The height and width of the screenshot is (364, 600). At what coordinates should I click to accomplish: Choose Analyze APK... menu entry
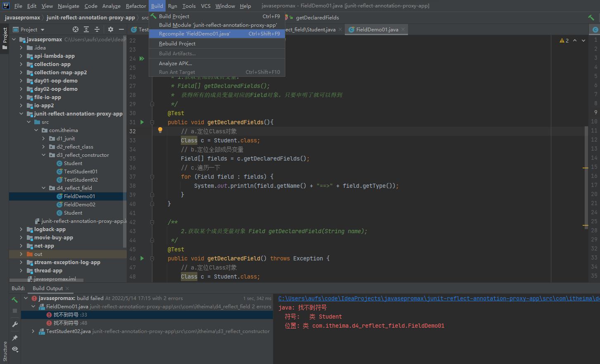click(217, 63)
